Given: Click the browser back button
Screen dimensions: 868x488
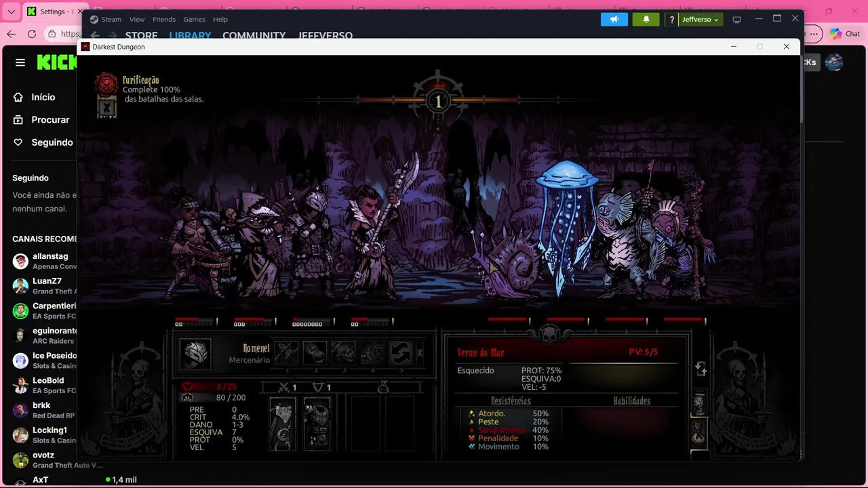Looking at the screenshot, I should pyautogui.click(x=12, y=34).
